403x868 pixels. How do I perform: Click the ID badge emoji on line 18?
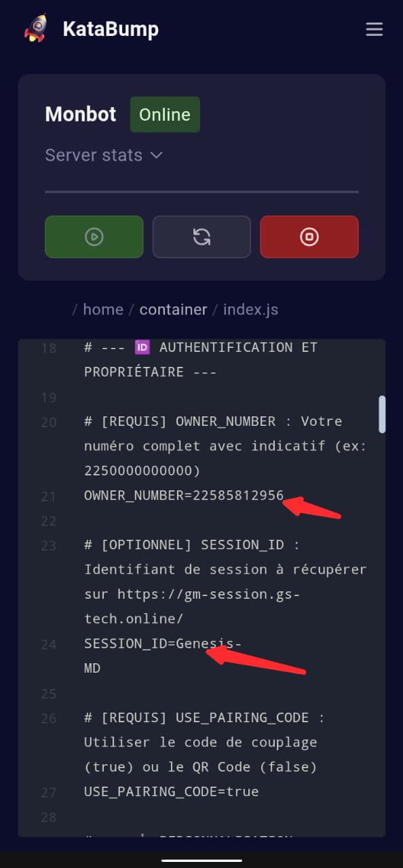click(142, 347)
